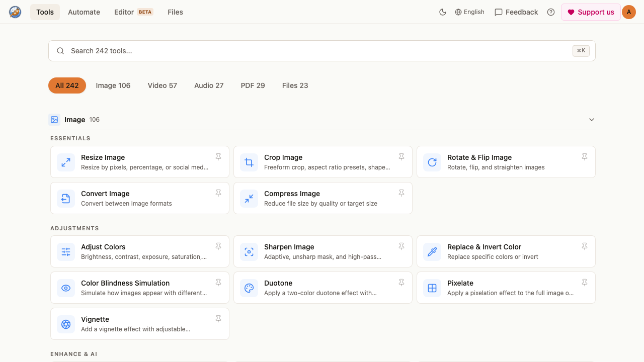Click the Crop Image tool icon
This screenshot has width=644, height=362.
tap(249, 162)
